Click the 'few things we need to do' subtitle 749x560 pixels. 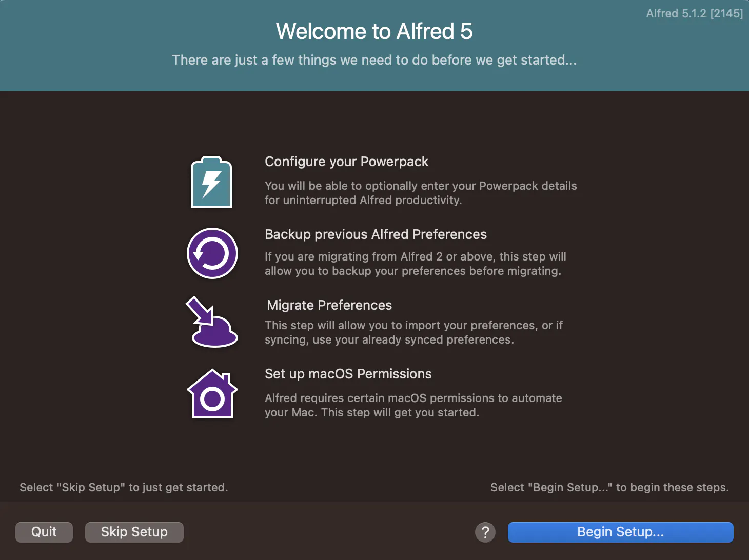tap(374, 60)
